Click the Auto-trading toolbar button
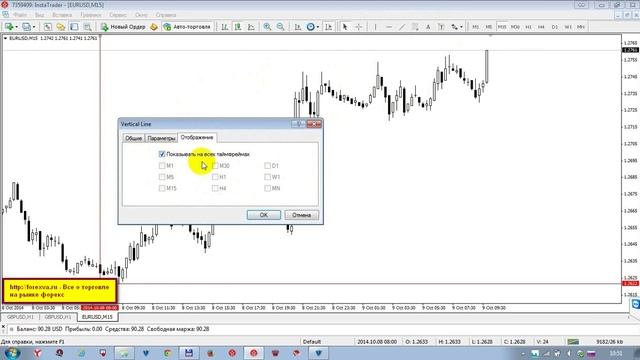The width and height of the screenshot is (640, 360). (187, 27)
